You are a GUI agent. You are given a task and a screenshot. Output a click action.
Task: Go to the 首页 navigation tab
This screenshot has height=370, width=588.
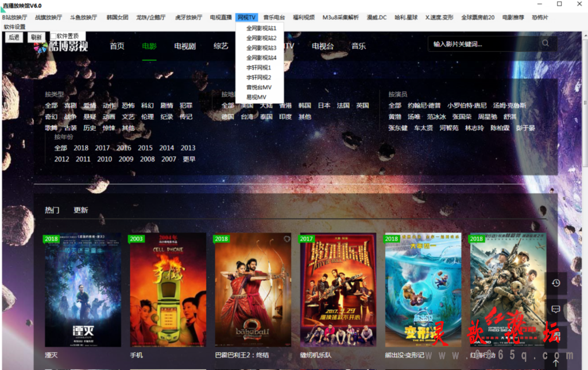pos(117,46)
